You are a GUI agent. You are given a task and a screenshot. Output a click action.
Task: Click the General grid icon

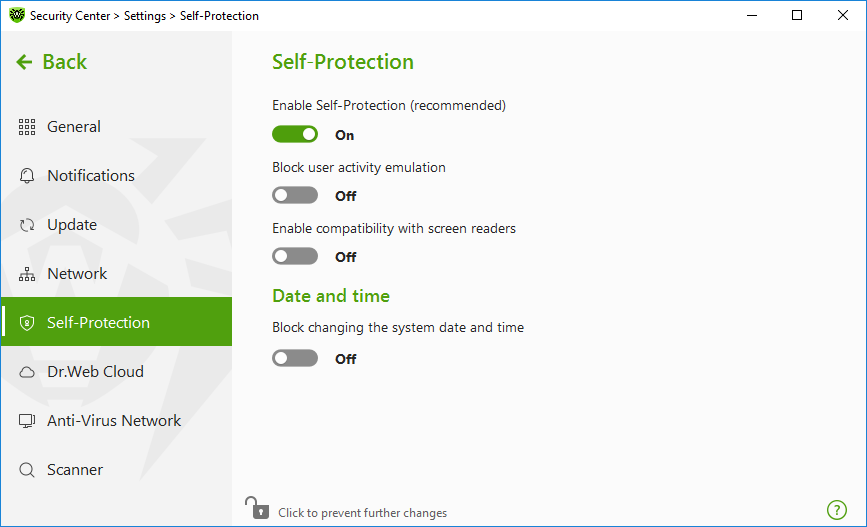pyautogui.click(x=27, y=127)
